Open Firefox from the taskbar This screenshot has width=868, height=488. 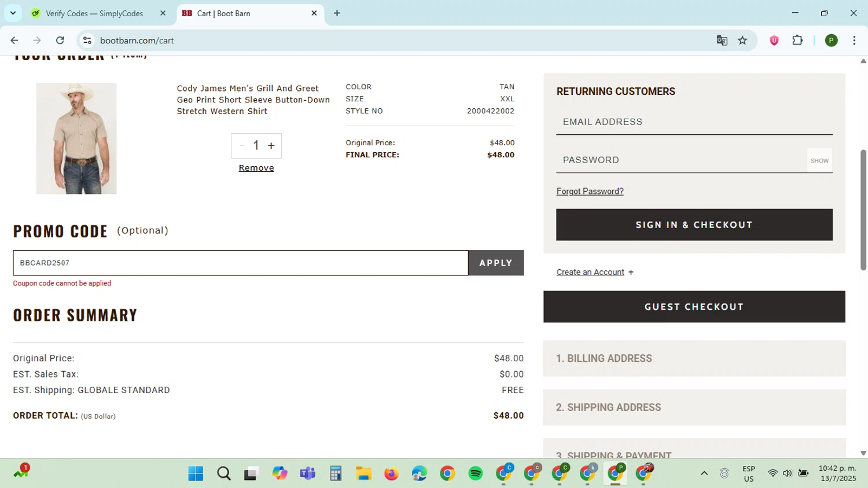click(392, 474)
